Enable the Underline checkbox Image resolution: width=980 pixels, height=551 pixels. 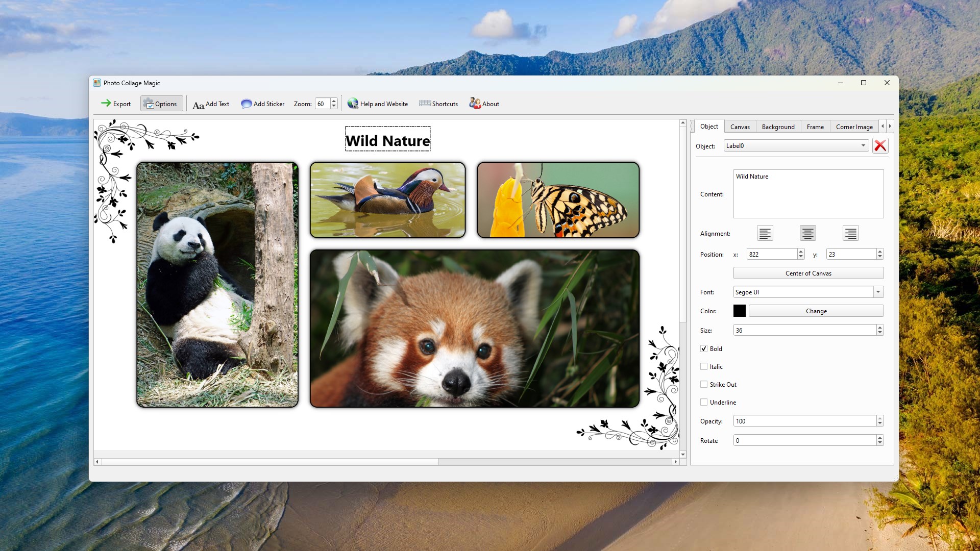point(704,403)
